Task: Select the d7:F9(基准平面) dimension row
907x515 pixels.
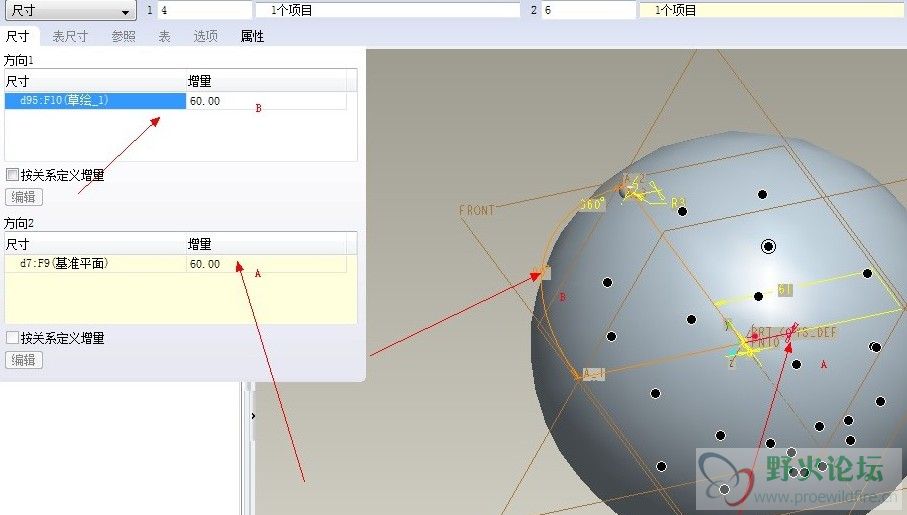Action: (95, 264)
